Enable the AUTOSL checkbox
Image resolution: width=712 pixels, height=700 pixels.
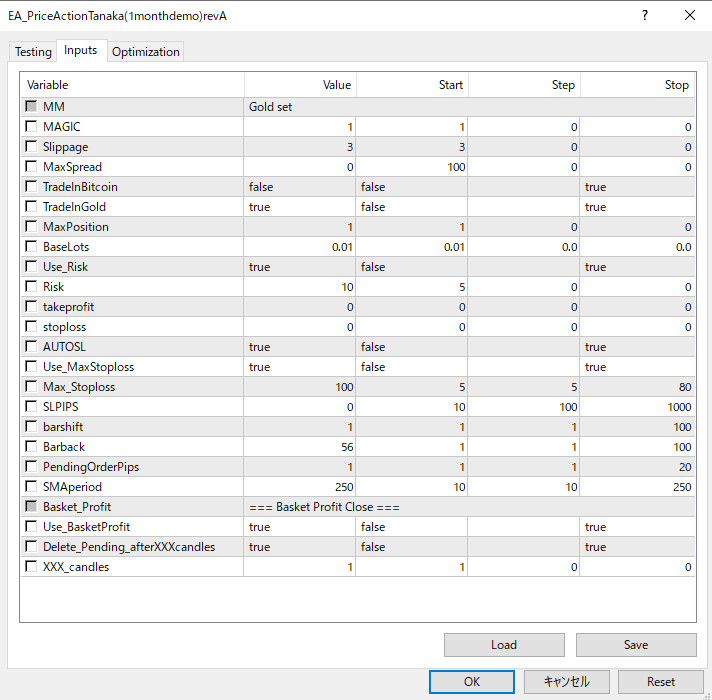pos(31,346)
